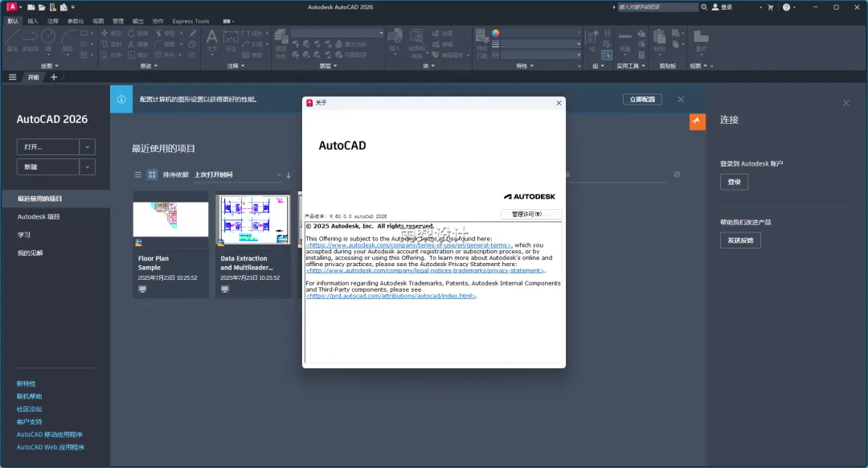
Task: Click the object color wheel swatch
Action: [x=495, y=33]
